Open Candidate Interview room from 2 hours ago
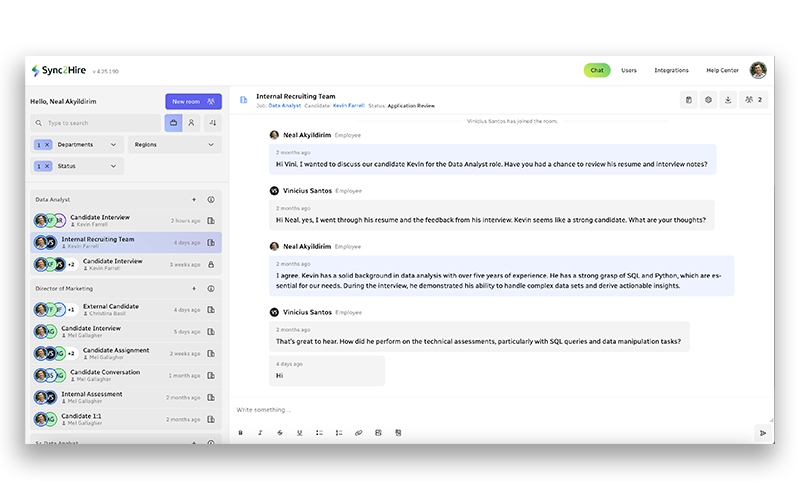The height and width of the screenshot is (500, 800). tap(126, 220)
